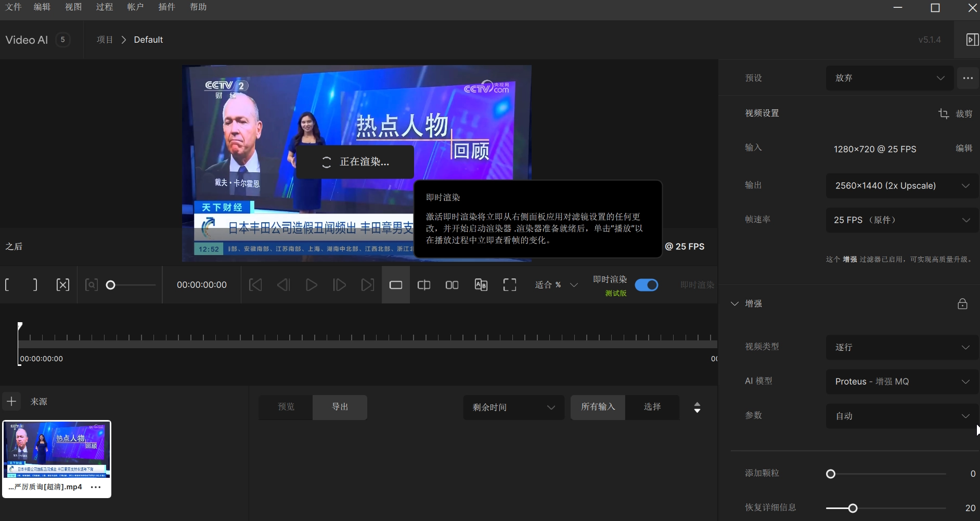The width and height of the screenshot is (980, 521).
Task: Play the video preview
Action: point(312,285)
